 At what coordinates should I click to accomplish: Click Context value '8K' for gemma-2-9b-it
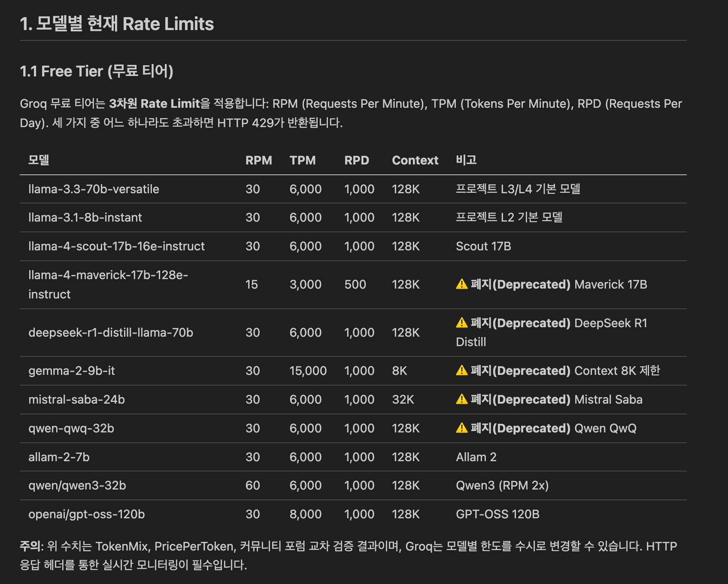pyautogui.click(x=400, y=371)
